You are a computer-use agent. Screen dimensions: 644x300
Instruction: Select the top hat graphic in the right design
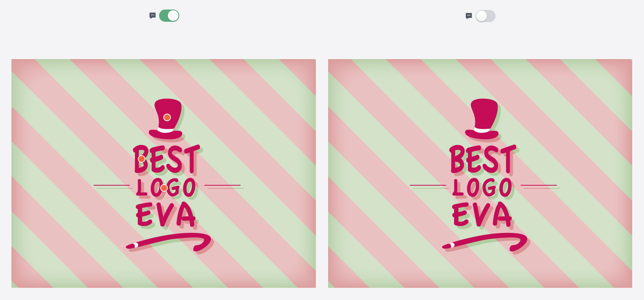(482, 119)
